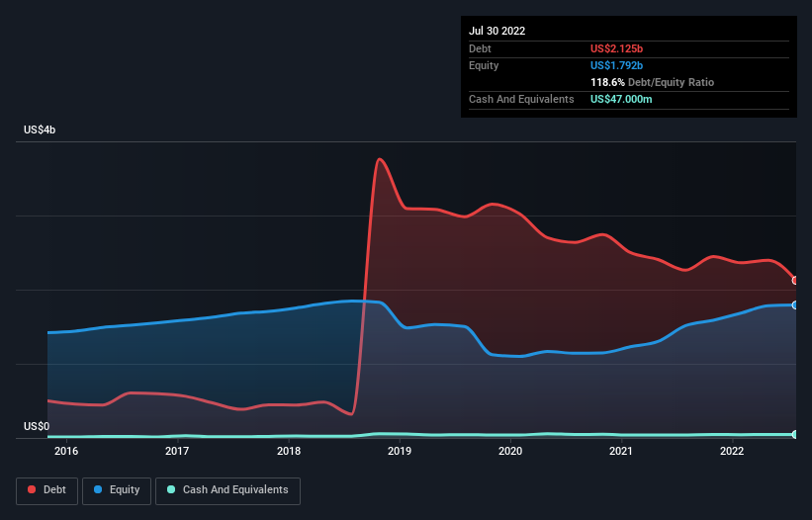Click the blue Equity endpoint marker
Image resolution: width=812 pixels, height=520 pixels.
click(795, 305)
